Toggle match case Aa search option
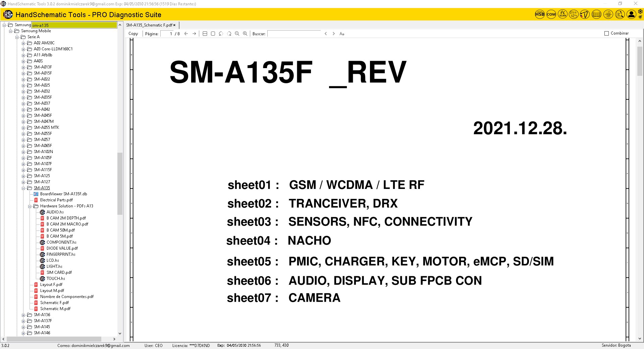 click(342, 34)
